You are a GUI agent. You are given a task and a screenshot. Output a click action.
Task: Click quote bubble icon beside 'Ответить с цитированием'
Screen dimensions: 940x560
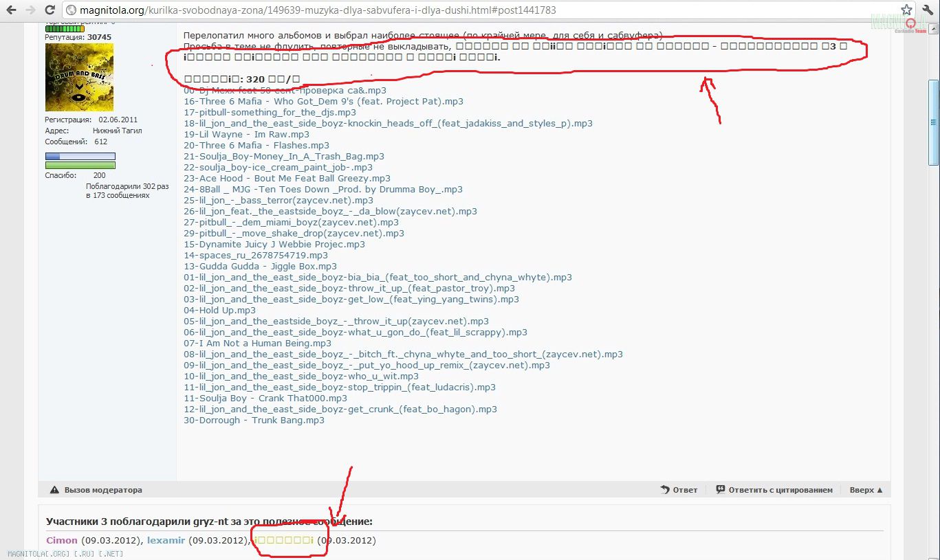coord(720,490)
